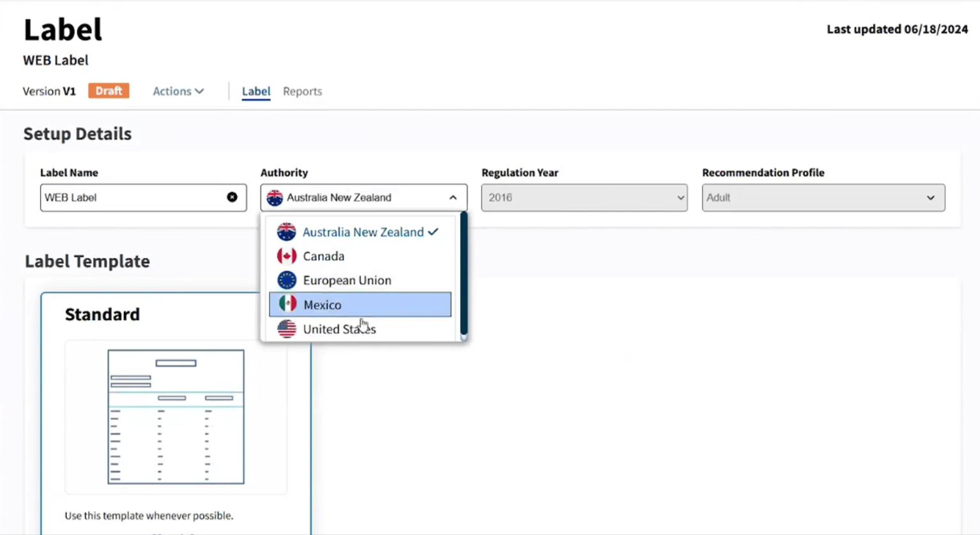Click the Mexico flag icon

[x=287, y=305]
